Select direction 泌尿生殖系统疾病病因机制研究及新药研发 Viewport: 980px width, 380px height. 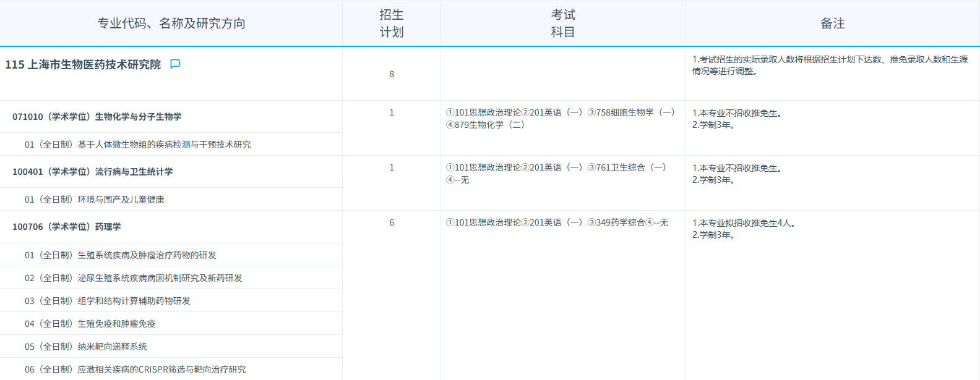pos(133,278)
